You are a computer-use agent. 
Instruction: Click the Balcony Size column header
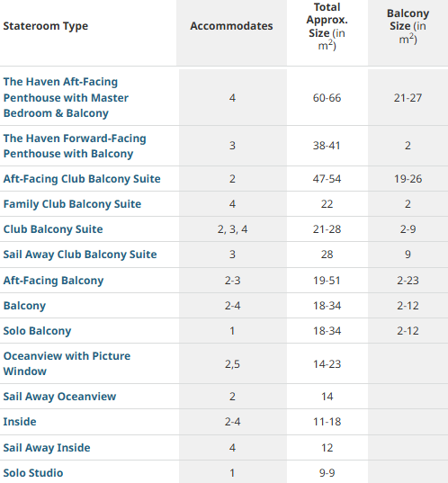pos(408,26)
